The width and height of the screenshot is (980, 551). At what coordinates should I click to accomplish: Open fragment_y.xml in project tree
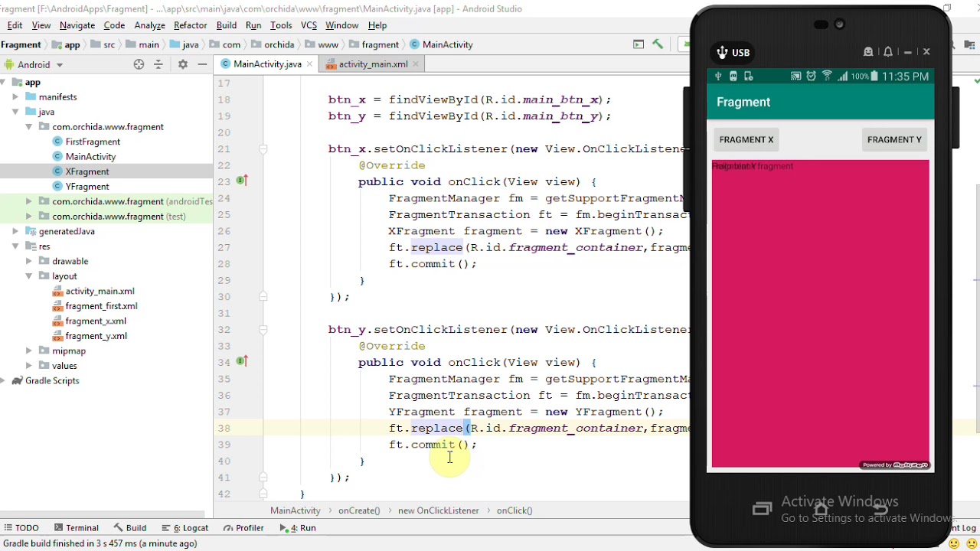coord(96,336)
